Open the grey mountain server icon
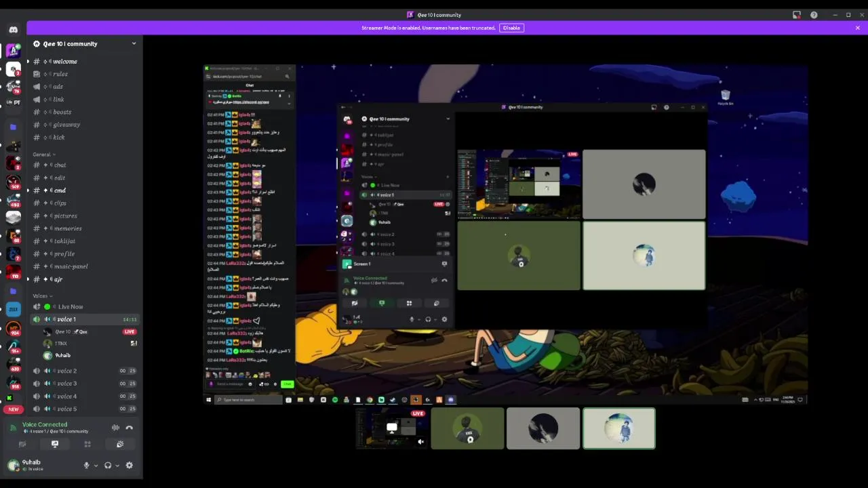 (x=13, y=218)
